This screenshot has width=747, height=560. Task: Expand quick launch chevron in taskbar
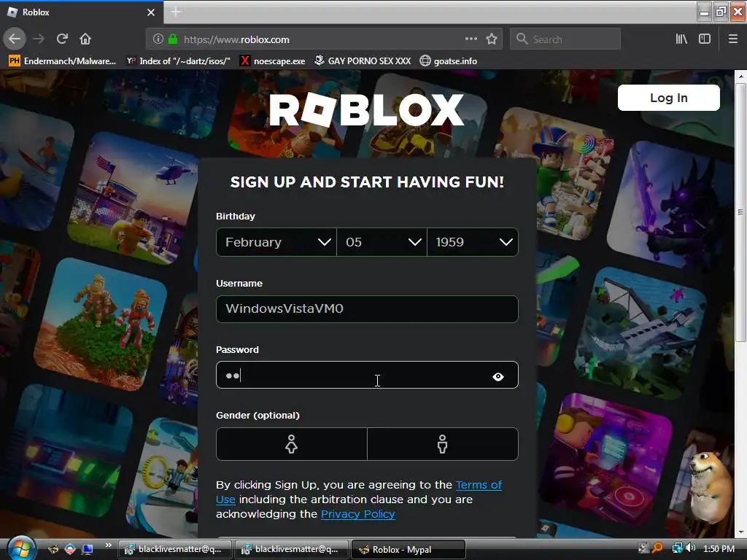(x=108, y=545)
